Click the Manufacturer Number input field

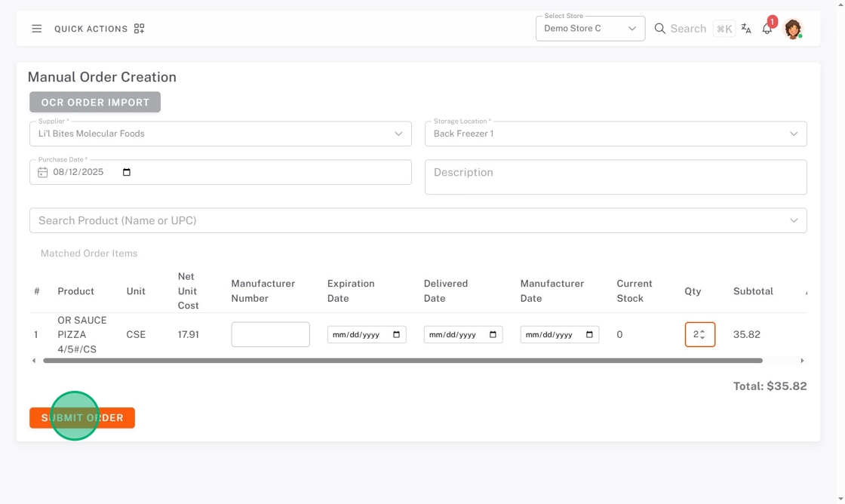pos(270,334)
